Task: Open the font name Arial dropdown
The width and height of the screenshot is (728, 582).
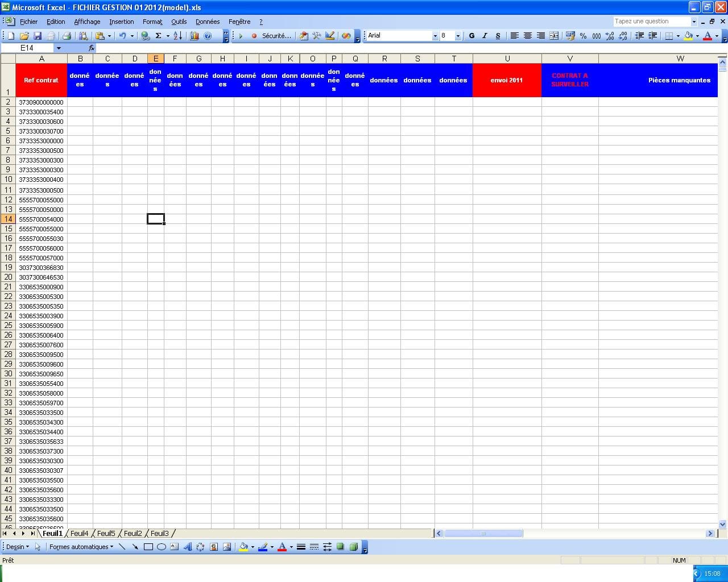Action: [435, 36]
